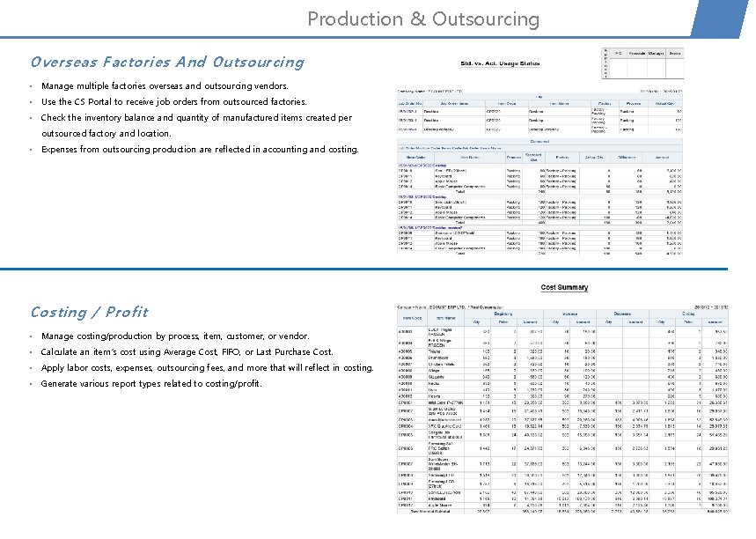Click the bullet 'Manage costing/production by process, item, customer'
The image size is (756, 539).
[175, 336]
